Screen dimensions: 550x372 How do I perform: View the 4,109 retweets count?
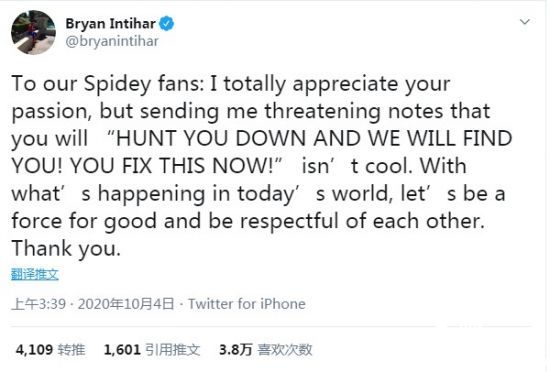coord(34,350)
